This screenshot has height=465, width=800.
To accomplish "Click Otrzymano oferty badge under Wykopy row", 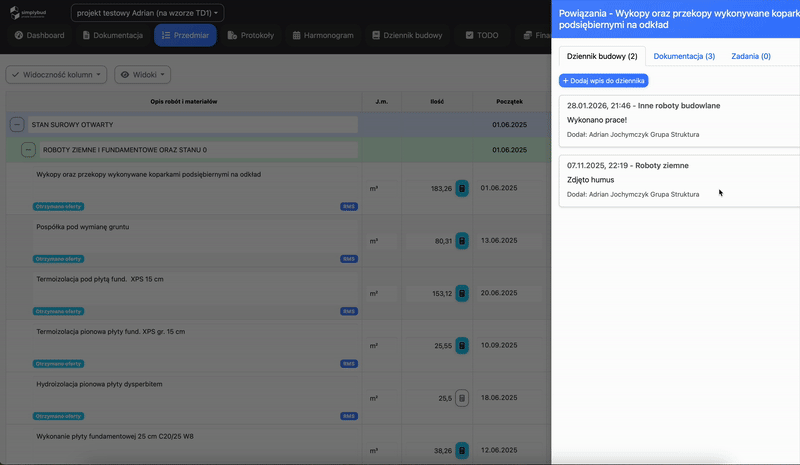I will pyautogui.click(x=59, y=207).
